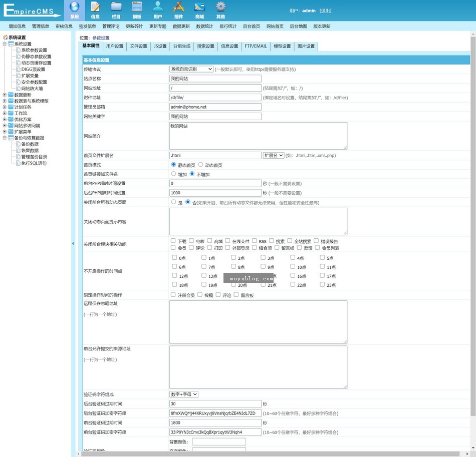Click the page icon next to 恢复数据

(18, 150)
